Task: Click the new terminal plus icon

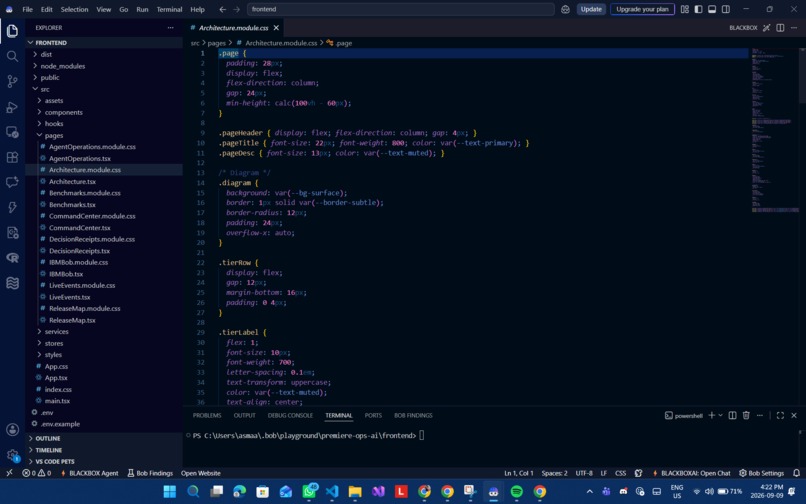Action: click(711, 415)
